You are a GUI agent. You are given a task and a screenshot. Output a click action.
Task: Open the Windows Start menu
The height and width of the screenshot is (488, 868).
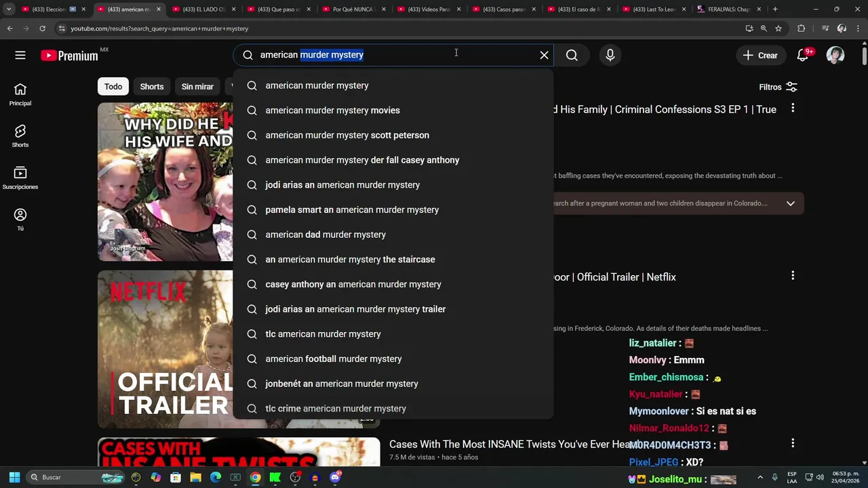(x=15, y=477)
